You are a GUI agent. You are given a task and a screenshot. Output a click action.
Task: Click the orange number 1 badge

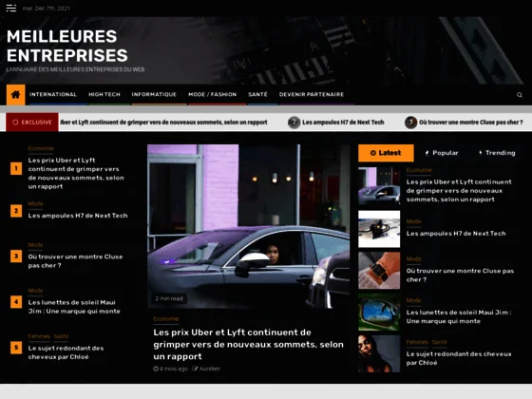pyautogui.click(x=16, y=169)
